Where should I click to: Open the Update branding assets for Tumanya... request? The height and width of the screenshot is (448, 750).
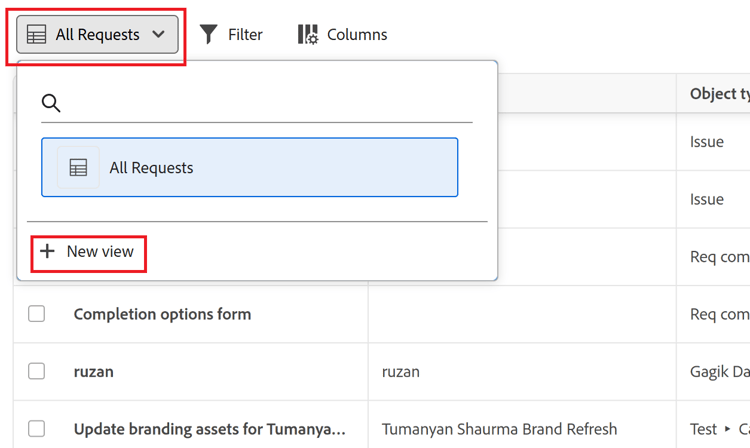coord(209,429)
